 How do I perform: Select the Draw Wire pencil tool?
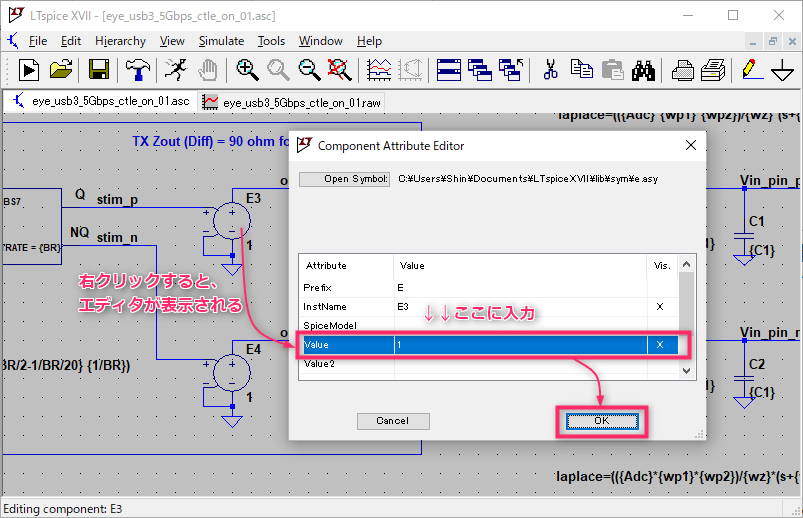pos(752,70)
